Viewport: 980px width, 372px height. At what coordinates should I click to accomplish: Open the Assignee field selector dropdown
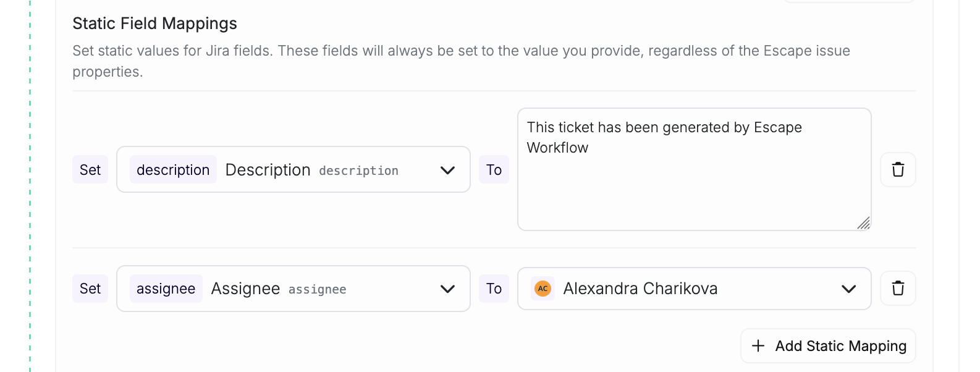(294, 288)
